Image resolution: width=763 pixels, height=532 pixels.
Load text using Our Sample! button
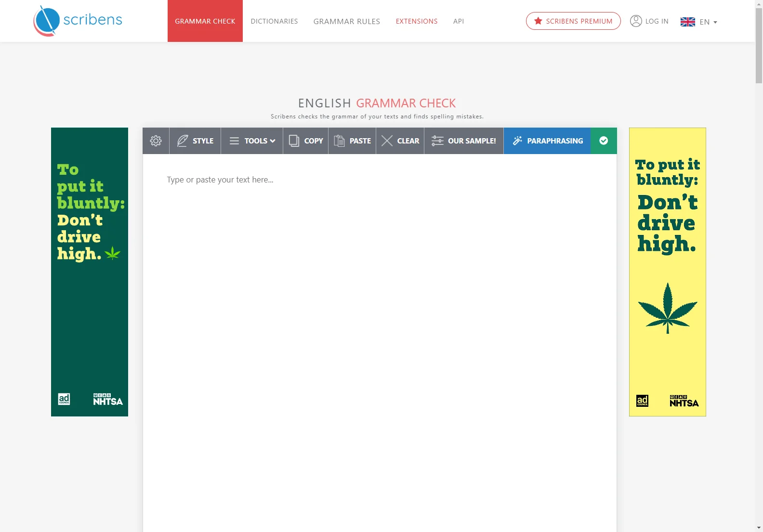[x=464, y=141]
